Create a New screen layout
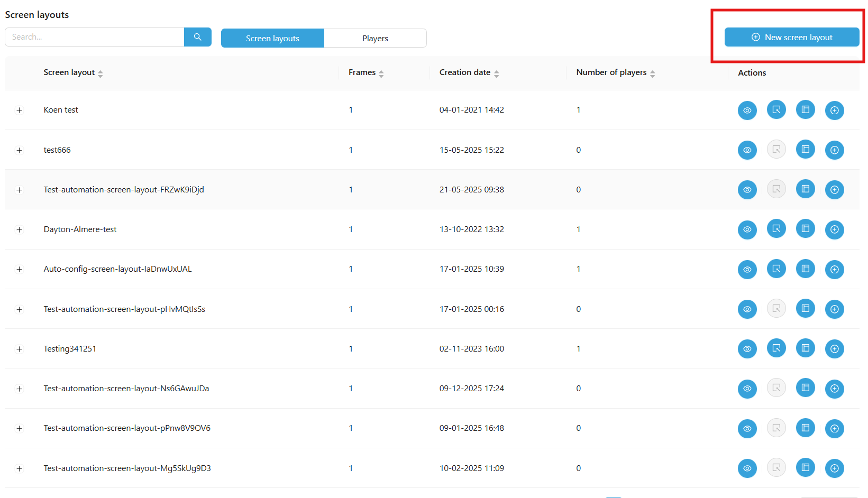868x498 pixels. 791,37
